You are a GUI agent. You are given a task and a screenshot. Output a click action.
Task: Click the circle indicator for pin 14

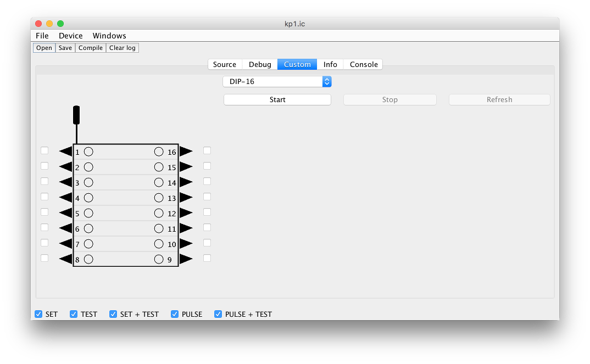159,182
